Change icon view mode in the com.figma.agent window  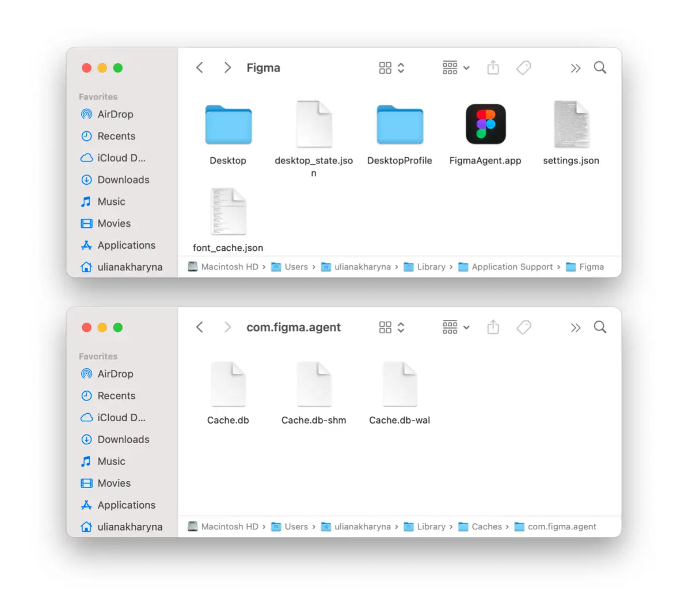(x=391, y=327)
